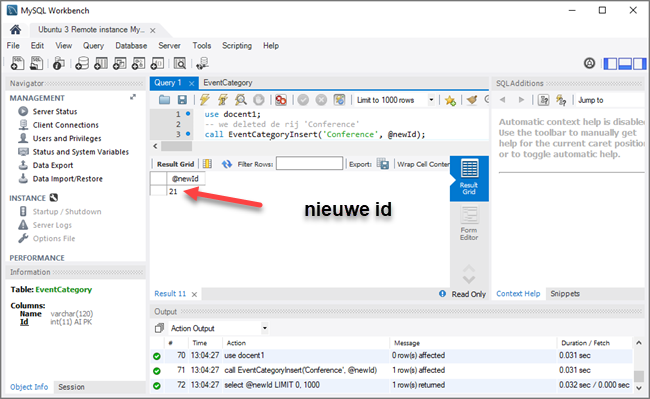Open Server Logs under Instance
The height and width of the screenshot is (399, 650).
coord(52,225)
